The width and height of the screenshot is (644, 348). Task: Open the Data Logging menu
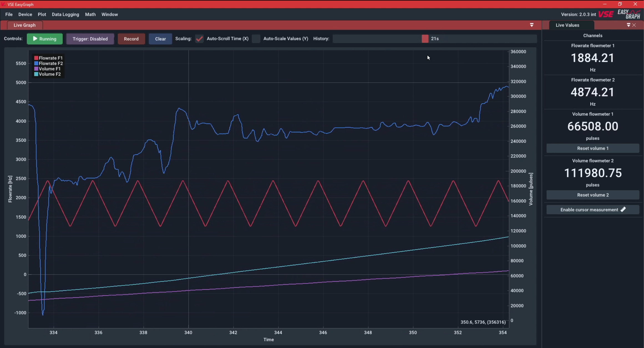[65, 14]
